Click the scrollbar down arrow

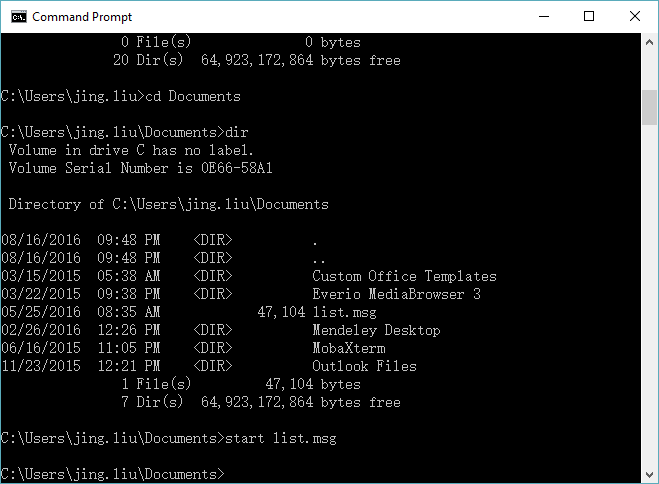[649, 475]
